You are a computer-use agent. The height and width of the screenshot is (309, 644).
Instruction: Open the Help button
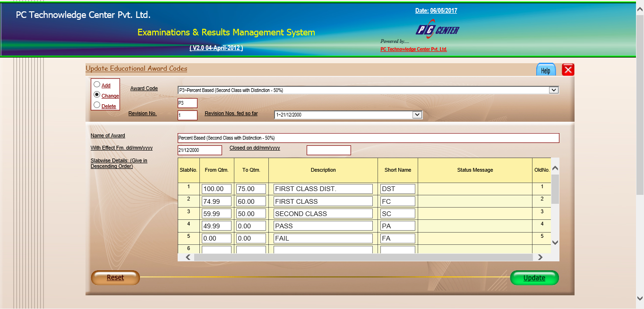point(546,70)
